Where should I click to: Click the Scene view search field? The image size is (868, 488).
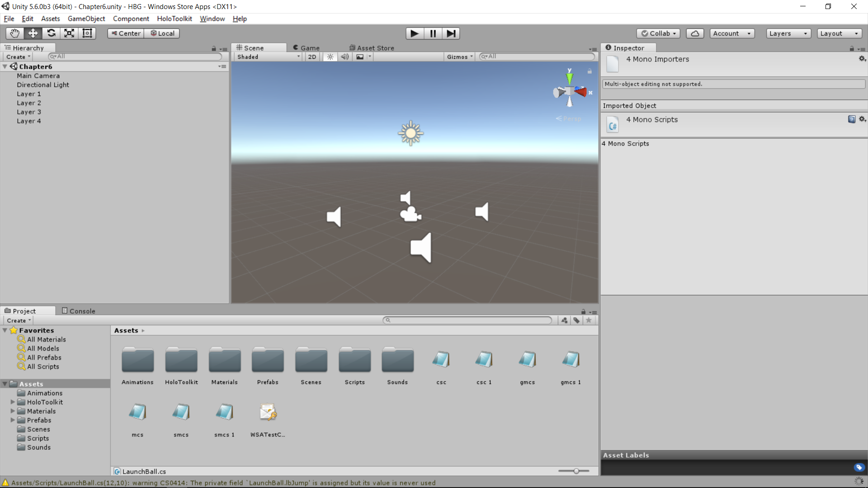tap(537, 56)
